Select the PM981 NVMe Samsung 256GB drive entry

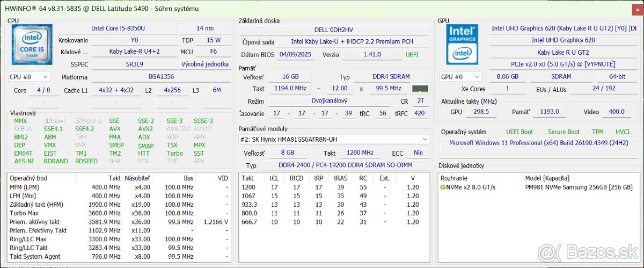coord(579,187)
